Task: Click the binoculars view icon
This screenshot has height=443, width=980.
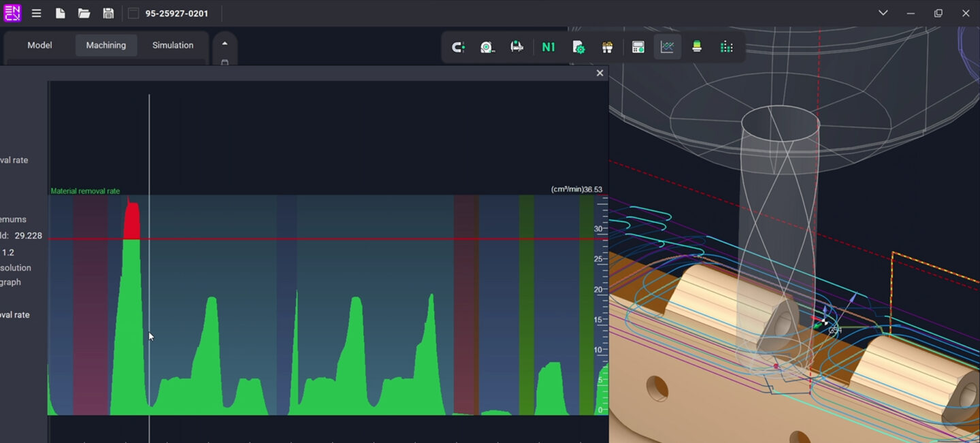Action: (x=608, y=47)
